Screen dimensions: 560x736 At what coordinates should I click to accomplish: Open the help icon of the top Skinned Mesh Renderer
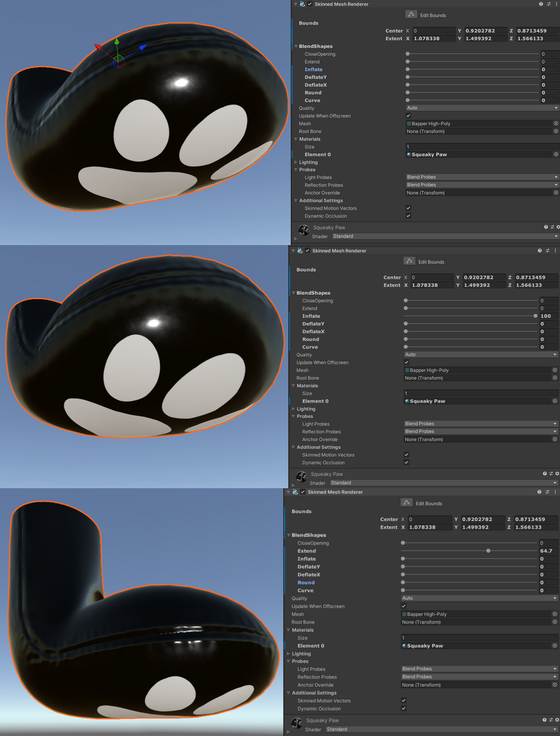coord(540,4)
